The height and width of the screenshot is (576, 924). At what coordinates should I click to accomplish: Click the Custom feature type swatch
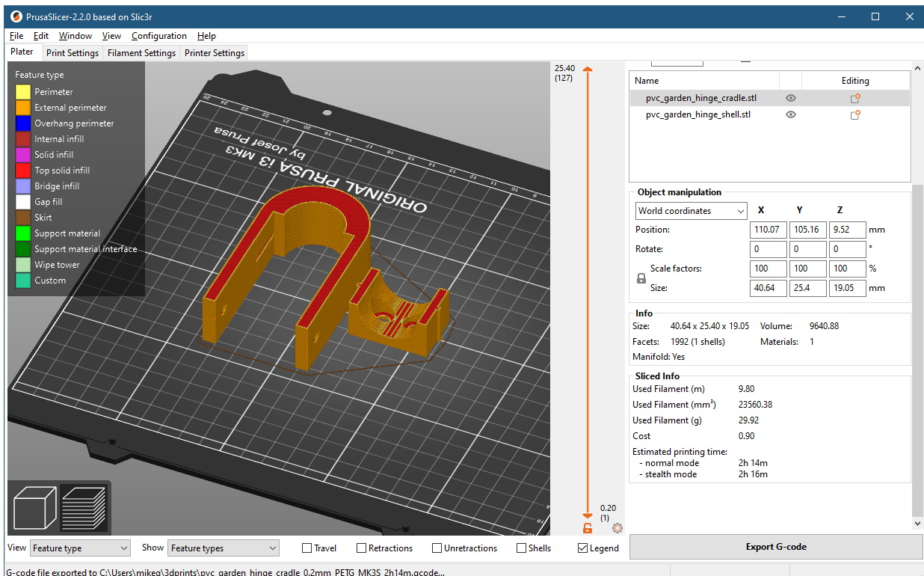[23, 281]
